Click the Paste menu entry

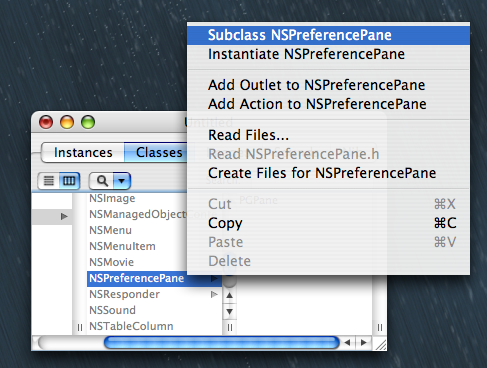click(x=328, y=242)
